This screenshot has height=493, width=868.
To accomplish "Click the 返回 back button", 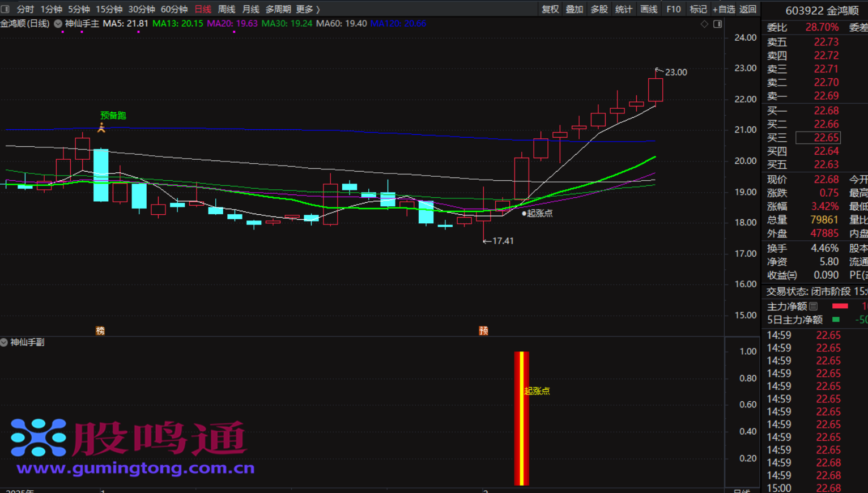I will (748, 9).
